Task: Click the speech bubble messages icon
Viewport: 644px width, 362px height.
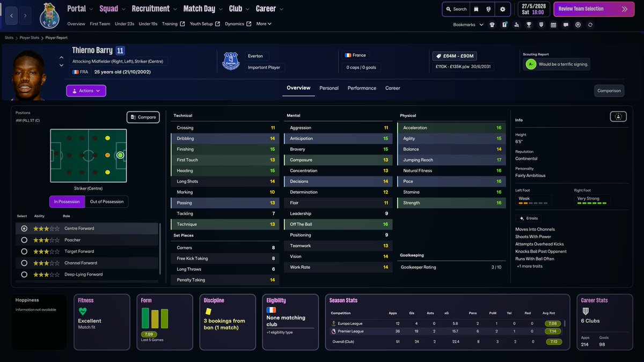Action: 566,25
